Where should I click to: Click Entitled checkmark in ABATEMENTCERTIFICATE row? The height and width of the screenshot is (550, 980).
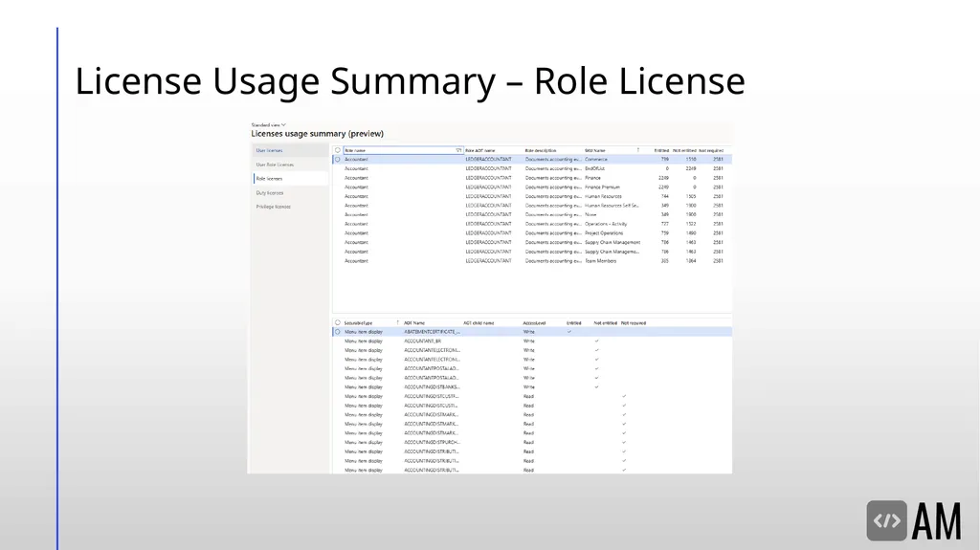click(569, 332)
